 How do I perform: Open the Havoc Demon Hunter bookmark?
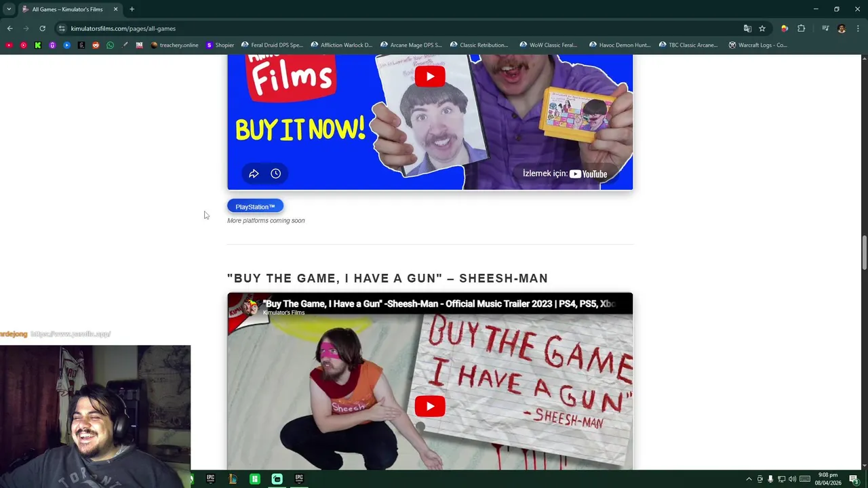620,45
